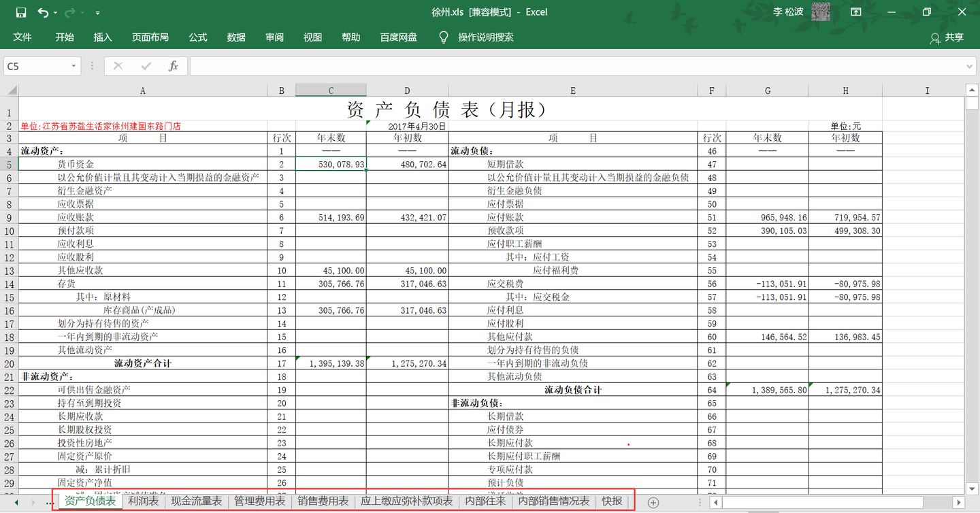The image size is (980, 513).
Task: Switch to the 开始 ribbon tab
Action: coord(65,37)
